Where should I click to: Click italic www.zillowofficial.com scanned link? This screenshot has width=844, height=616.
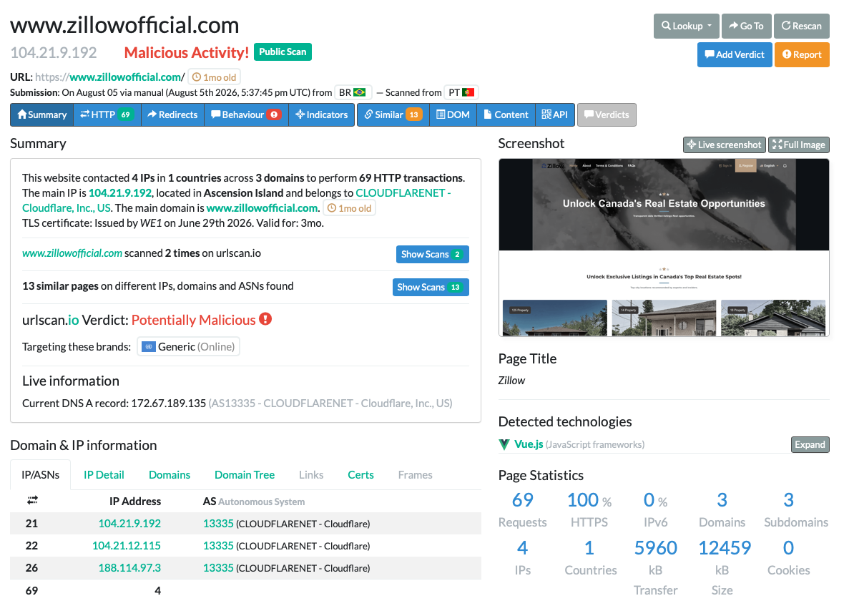click(72, 253)
